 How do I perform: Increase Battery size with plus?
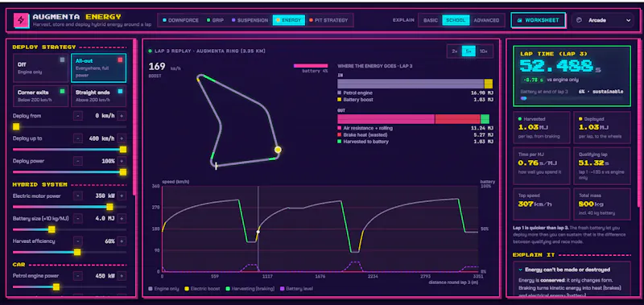tap(122, 219)
